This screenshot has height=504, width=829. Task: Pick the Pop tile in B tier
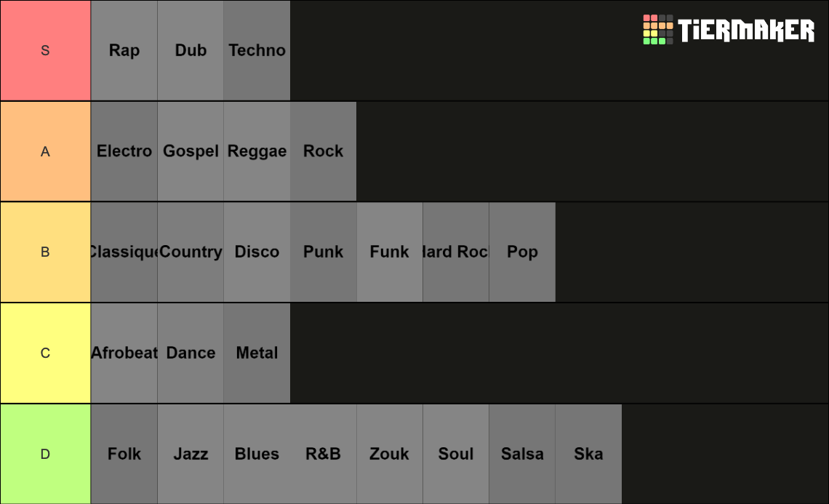522,252
